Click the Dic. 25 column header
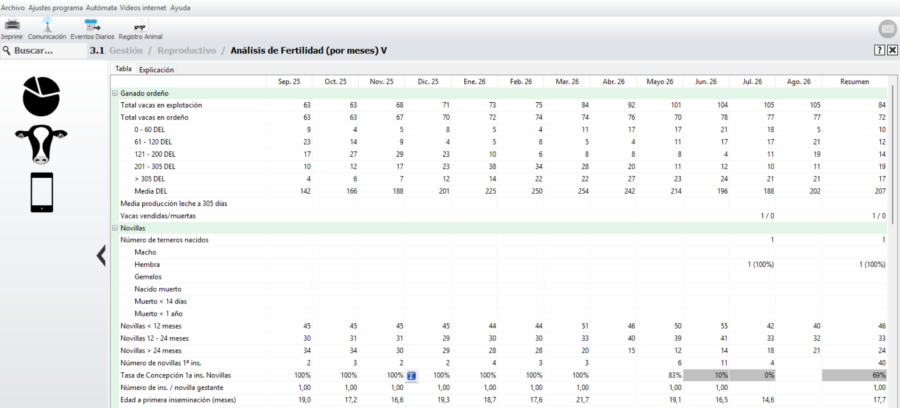The image size is (900, 408). click(428, 81)
